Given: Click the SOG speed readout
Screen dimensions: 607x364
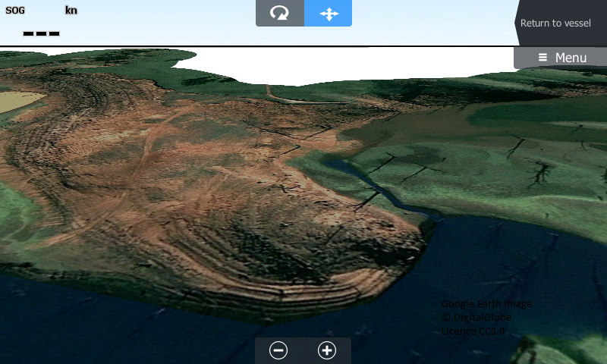Looking at the screenshot, I should tap(15, 11).
